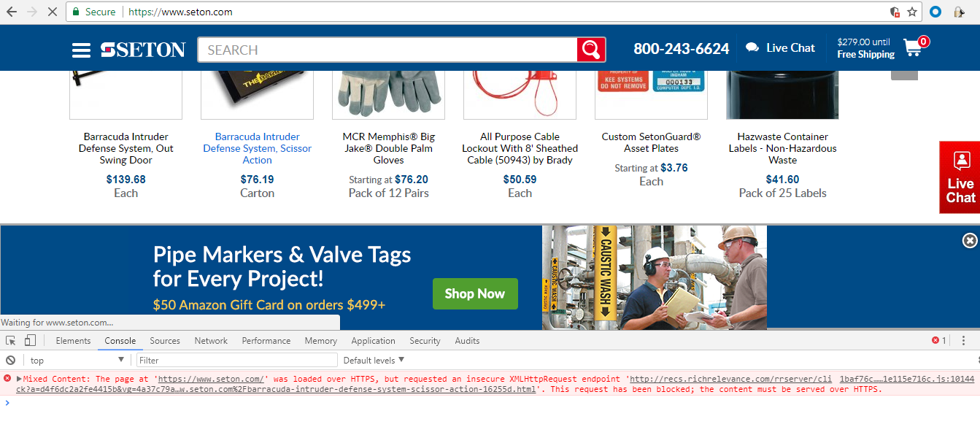The height and width of the screenshot is (427, 980).
Task: Bookmark this page with the star icon
Action: point(912,12)
